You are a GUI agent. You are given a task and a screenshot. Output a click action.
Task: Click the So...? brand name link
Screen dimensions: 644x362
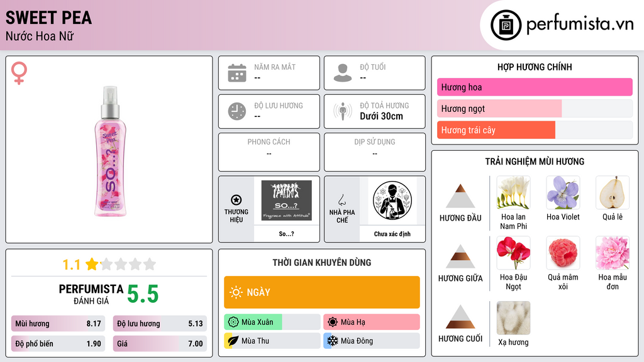tap(286, 234)
